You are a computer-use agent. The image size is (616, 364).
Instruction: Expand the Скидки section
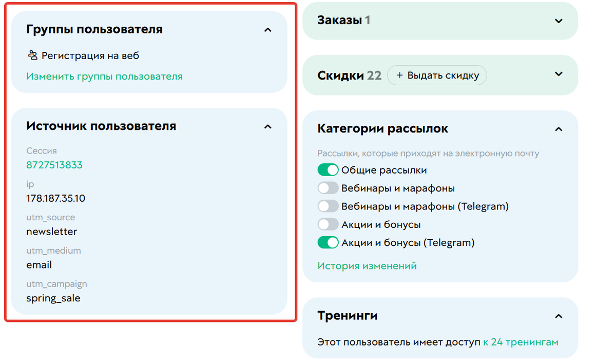coord(559,75)
